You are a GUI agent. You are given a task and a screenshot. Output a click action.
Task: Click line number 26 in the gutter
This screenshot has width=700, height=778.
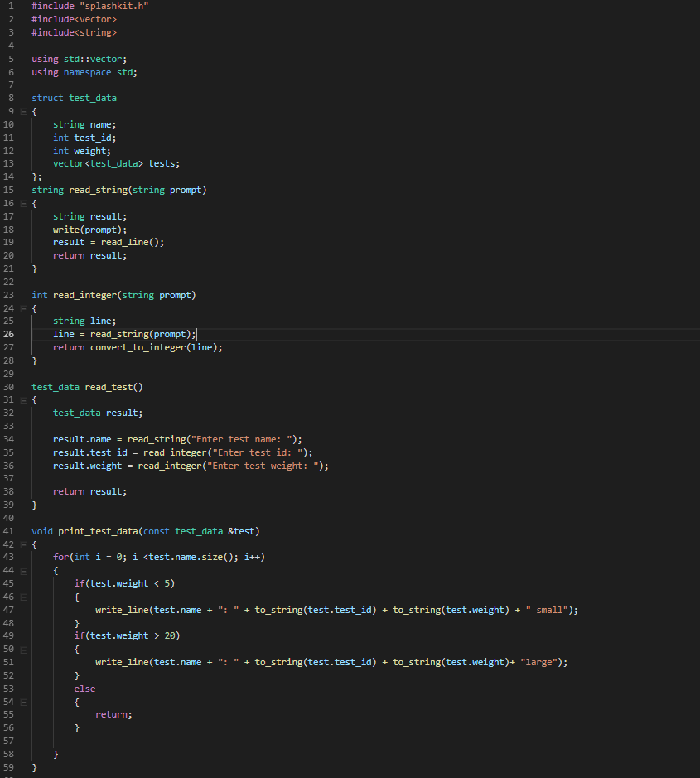pos(9,335)
